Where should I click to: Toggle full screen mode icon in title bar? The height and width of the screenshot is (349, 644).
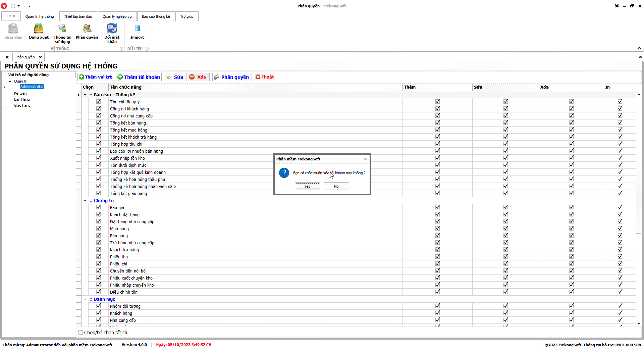[x=616, y=6]
